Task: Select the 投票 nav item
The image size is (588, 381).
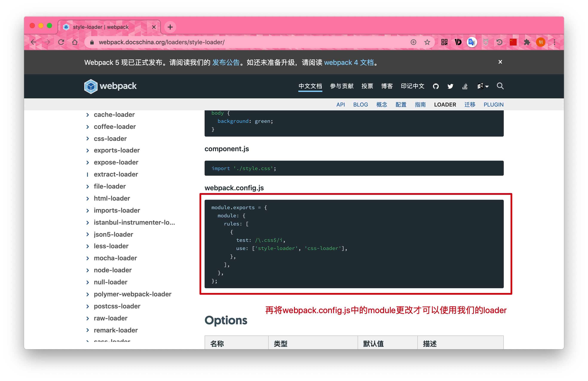Action: coord(367,86)
